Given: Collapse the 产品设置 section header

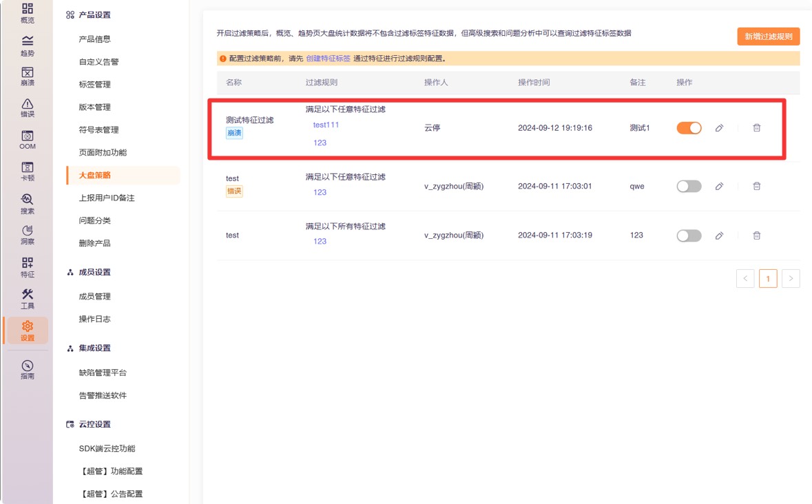Looking at the screenshot, I should (94, 15).
